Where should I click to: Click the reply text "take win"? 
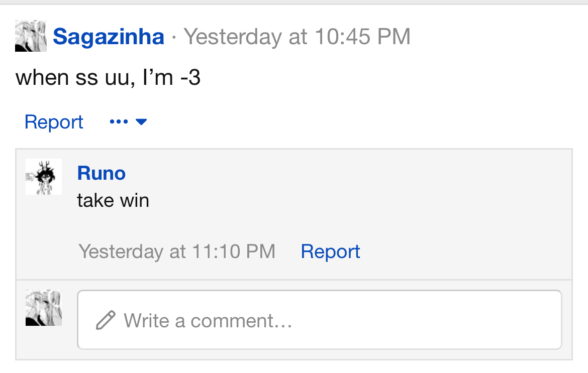coord(113,201)
